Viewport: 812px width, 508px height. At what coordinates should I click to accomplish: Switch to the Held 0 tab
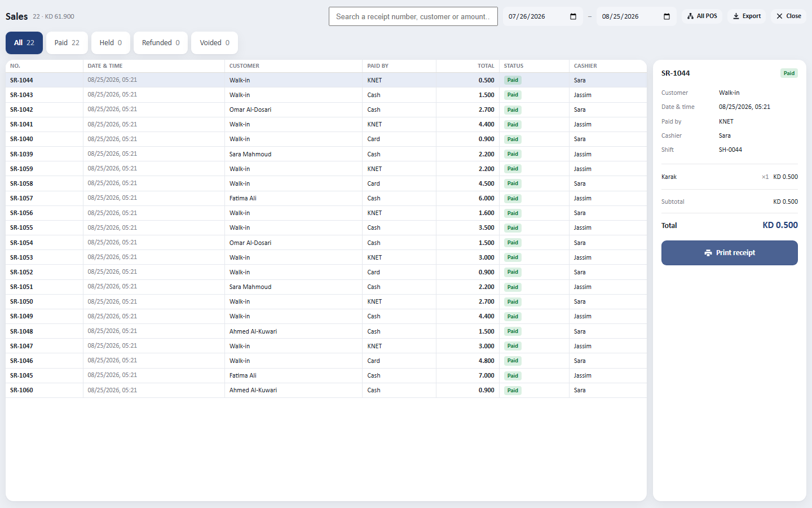point(111,43)
